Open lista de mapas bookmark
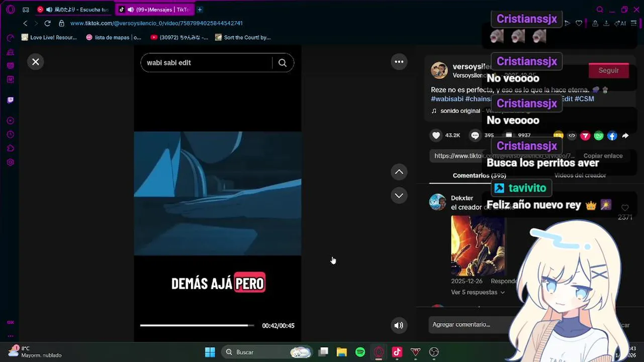Screen dimensions: 644x362 pyautogui.click(x=114, y=37)
